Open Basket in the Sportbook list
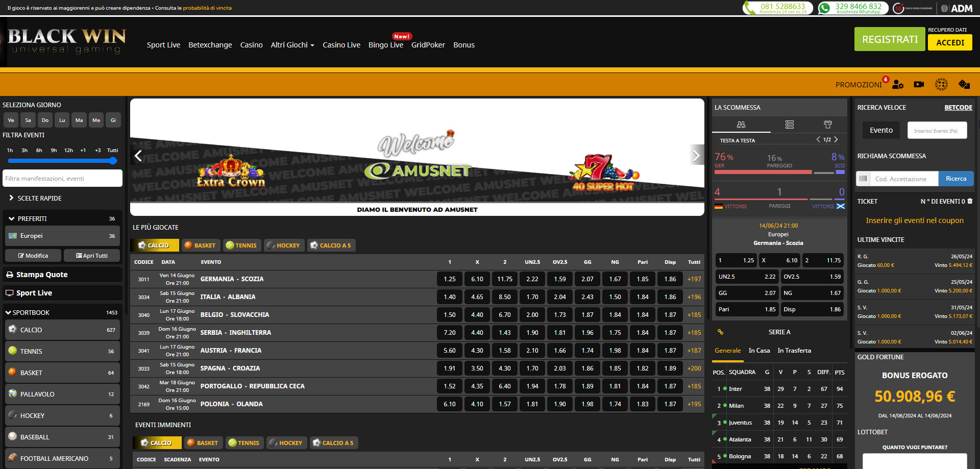This screenshot has height=469, width=980. click(x=62, y=373)
